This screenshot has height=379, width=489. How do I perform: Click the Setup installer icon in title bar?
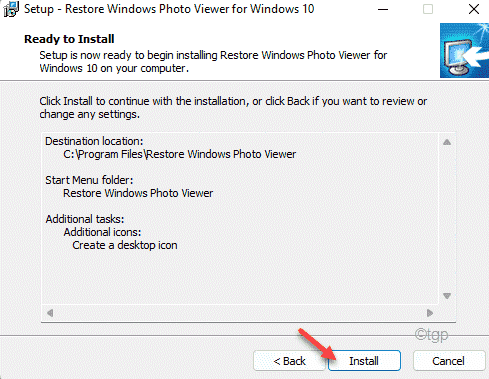point(11,9)
